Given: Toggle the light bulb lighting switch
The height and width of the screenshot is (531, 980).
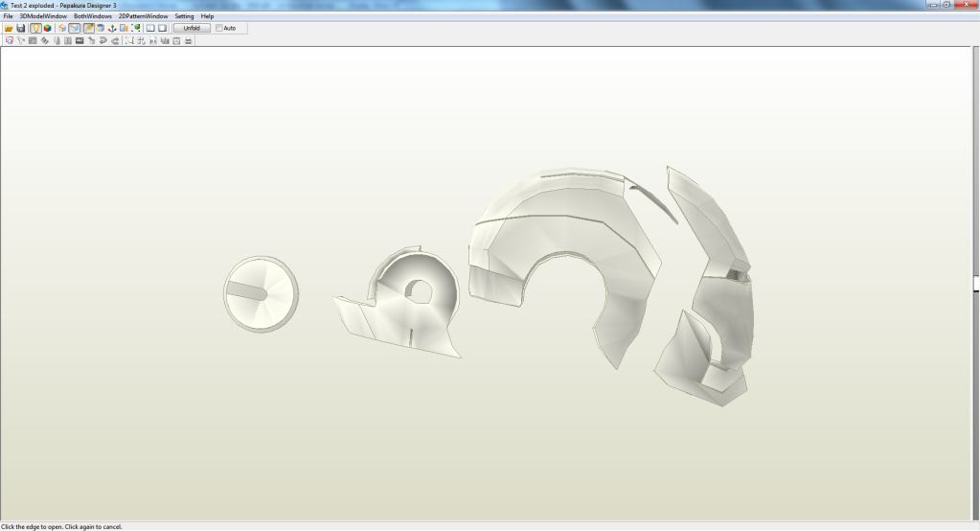Looking at the screenshot, I should 35,28.
